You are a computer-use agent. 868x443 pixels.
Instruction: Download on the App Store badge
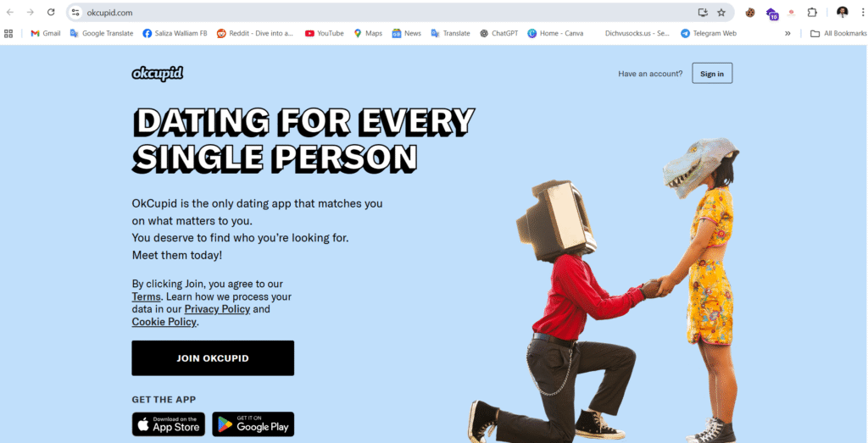pyautogui.click(x=169, y=424)
